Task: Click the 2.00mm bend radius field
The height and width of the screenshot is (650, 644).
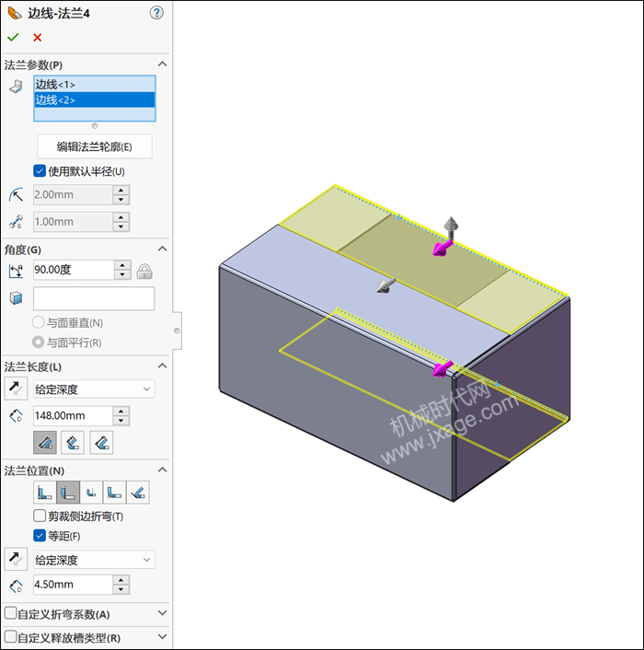Action: (x=73, y=195)
